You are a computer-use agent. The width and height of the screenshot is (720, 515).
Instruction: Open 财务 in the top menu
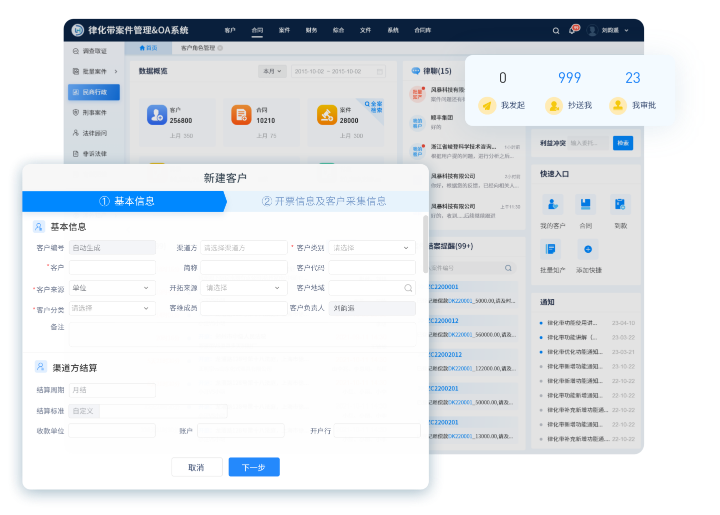(x=311, y=30)
